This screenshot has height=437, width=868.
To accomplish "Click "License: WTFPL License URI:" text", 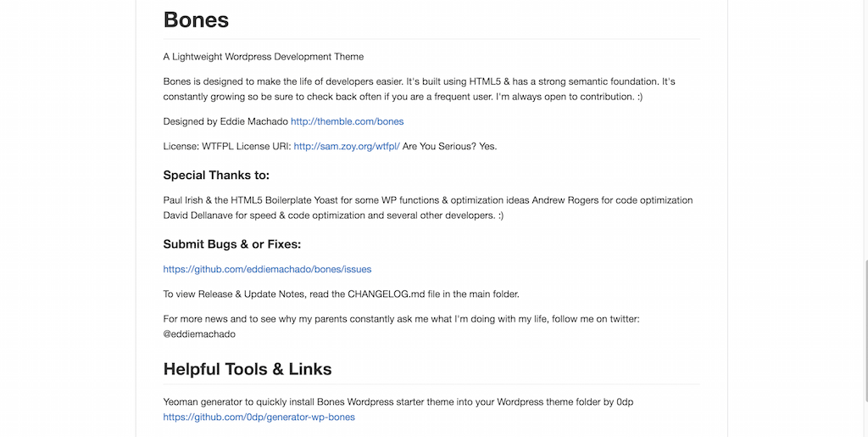I will click(227, 146).
